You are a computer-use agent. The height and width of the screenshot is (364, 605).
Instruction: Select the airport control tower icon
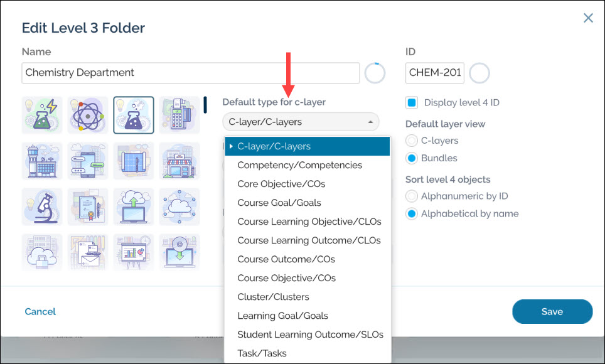(42, 161)
